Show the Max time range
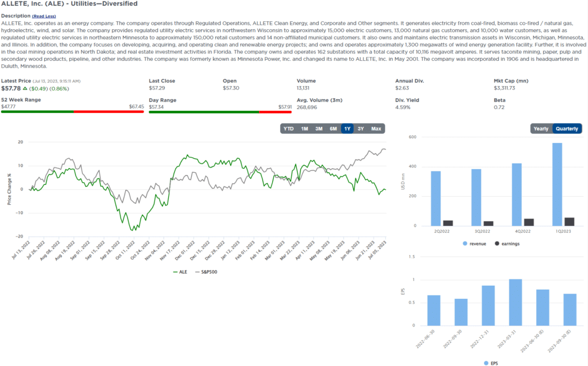This screenshot has width=588, height=366. (376, 129)
